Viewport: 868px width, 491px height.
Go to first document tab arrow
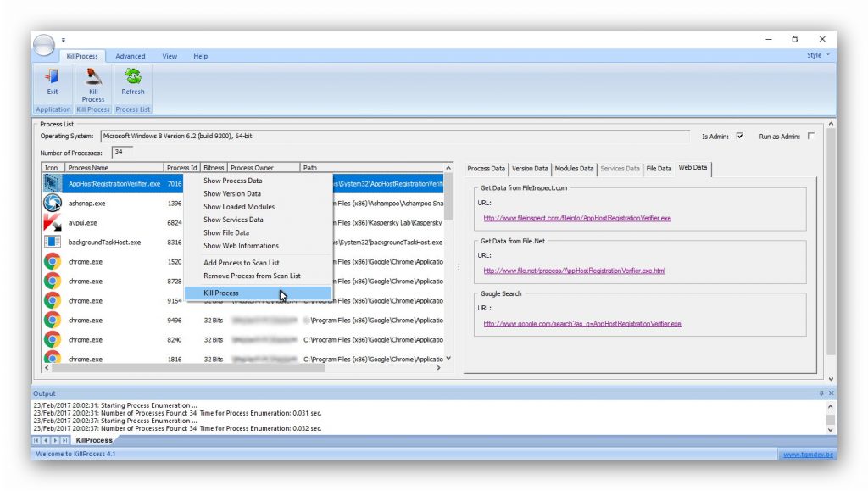(36, 440)
